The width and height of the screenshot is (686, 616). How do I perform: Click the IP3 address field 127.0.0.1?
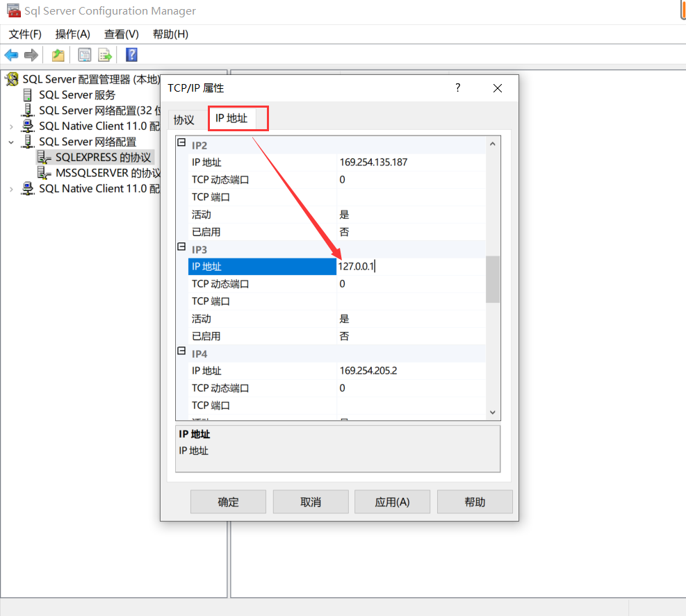411,266
